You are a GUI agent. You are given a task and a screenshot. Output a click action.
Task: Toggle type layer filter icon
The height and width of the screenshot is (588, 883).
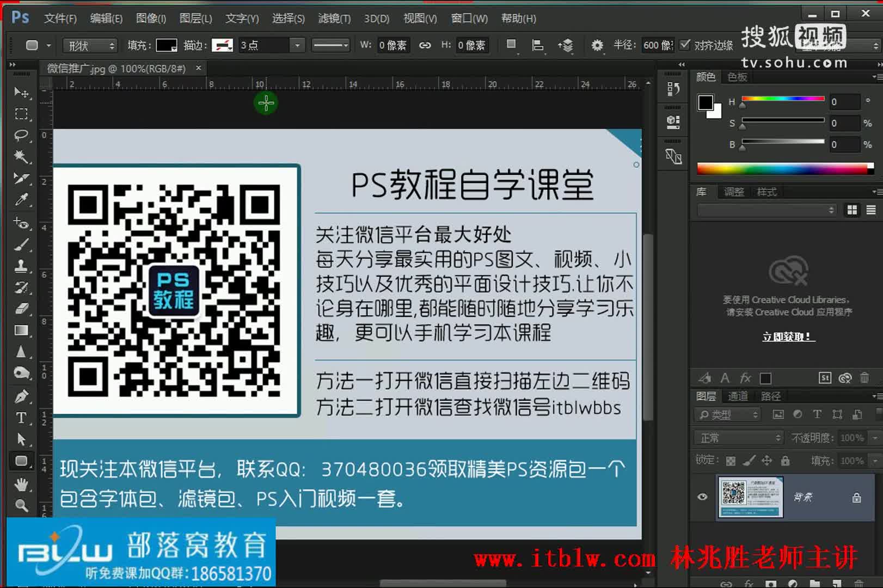pos(817,414)
